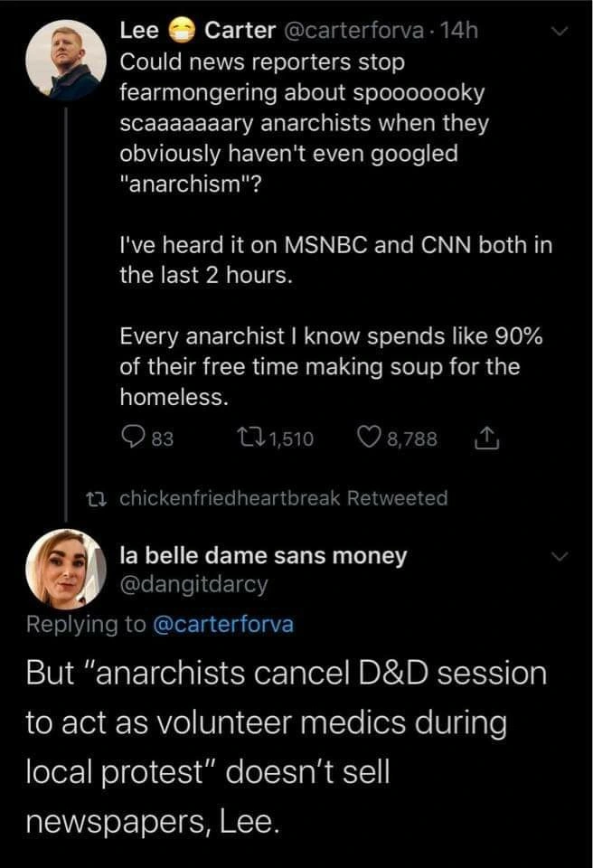This screenshot has width=593, height=868.
Task: Visit the @dangitdarcy handle
Action: click(x=193, y=584)
